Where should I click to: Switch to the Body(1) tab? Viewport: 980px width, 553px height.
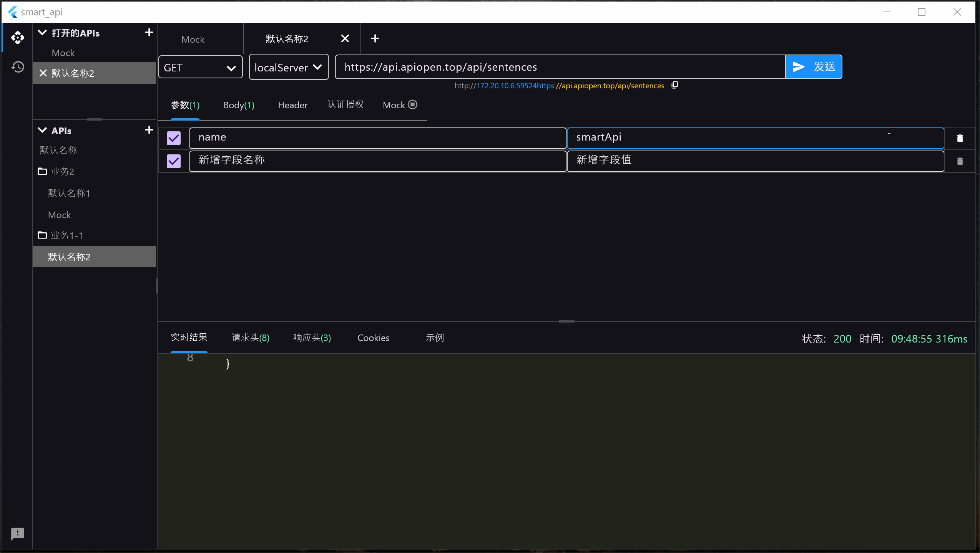click(x=239, y=105)
